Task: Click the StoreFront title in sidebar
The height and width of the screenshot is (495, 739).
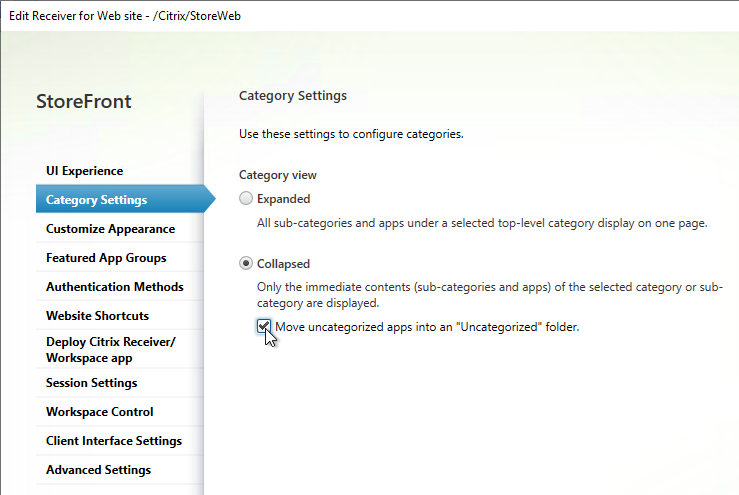Action: pos(84,101)
